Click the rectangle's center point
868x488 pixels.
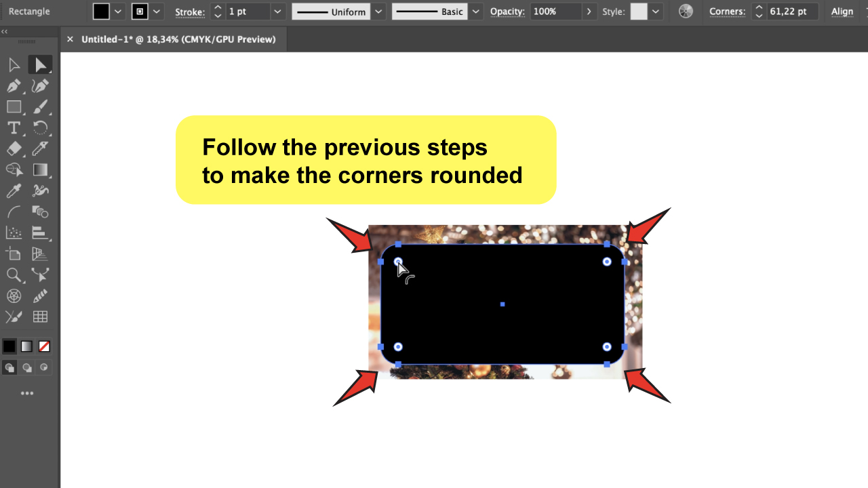(x=502, y=304)
